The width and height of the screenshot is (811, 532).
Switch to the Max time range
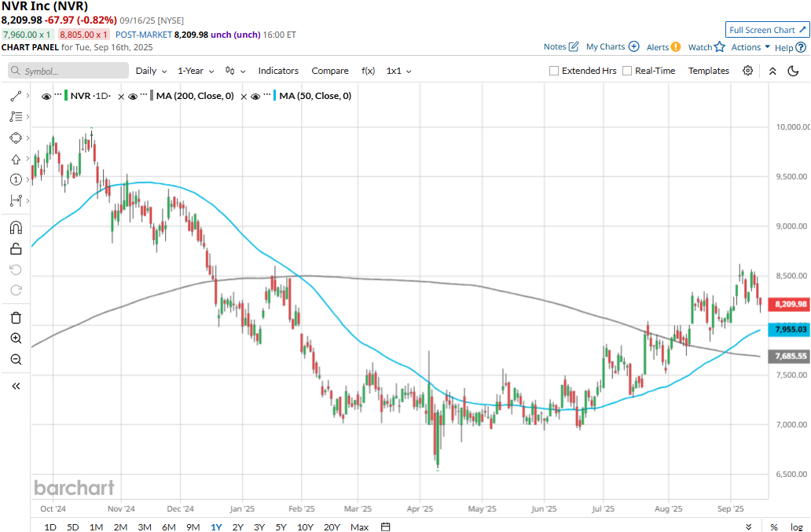pyautogui.click(x=359, y=526)
